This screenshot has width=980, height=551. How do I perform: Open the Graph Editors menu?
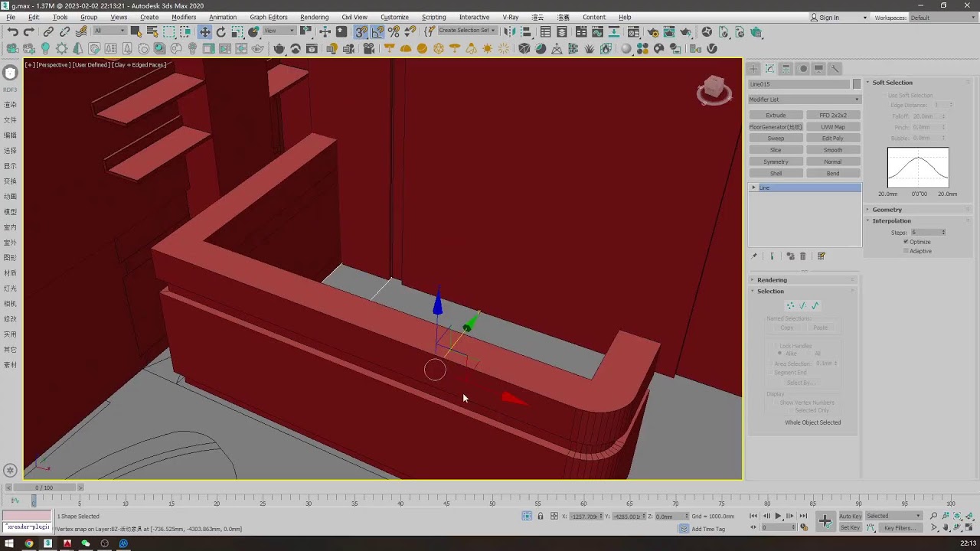click(x=269, y=17)
